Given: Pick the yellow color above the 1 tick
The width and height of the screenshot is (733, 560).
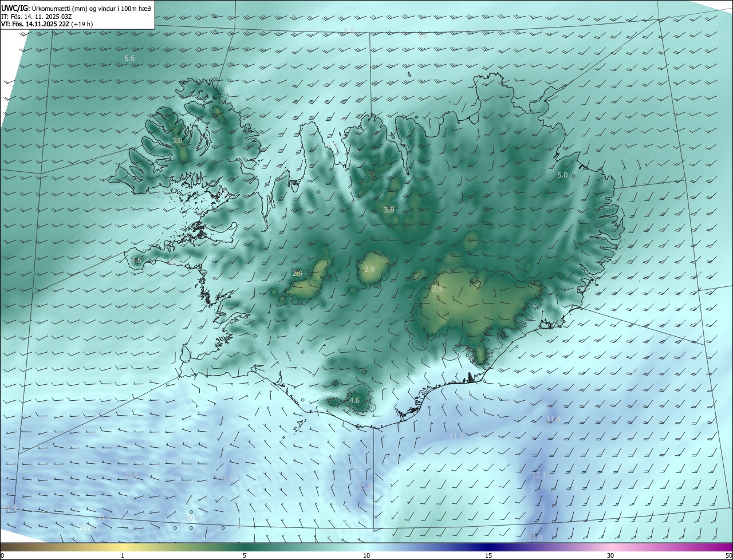Looking at the screenshot, I should coord(123,547).
